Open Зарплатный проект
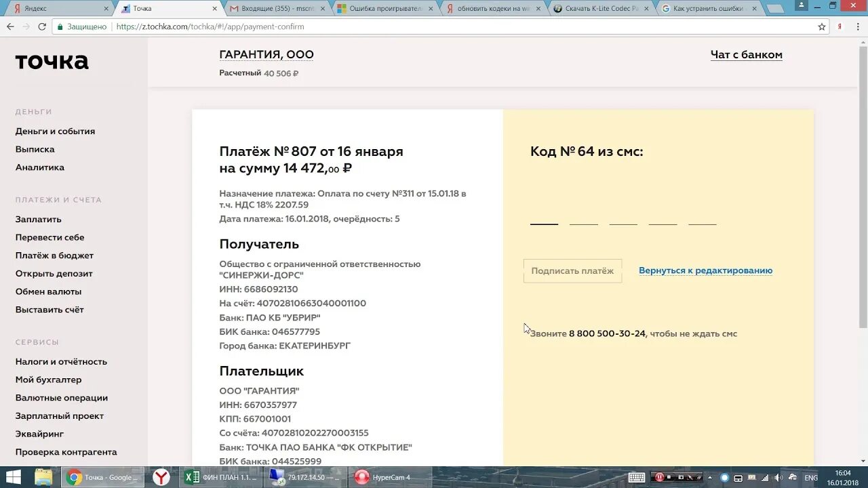This screenshot has height=488, width=868. click(60, 416)
